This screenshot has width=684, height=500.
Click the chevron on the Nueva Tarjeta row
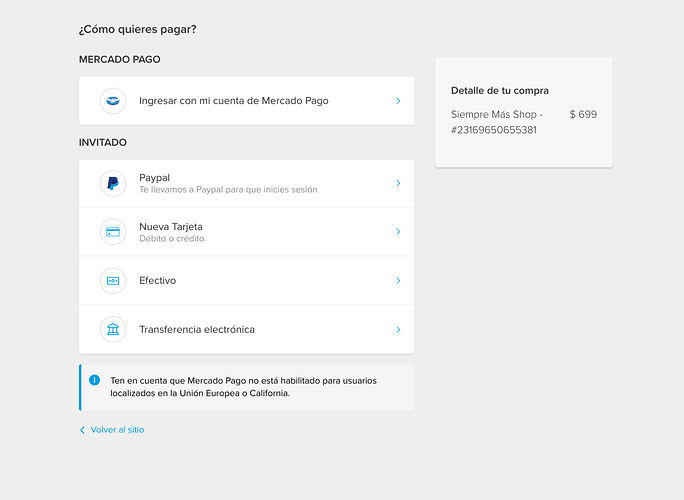click(398, 232)
